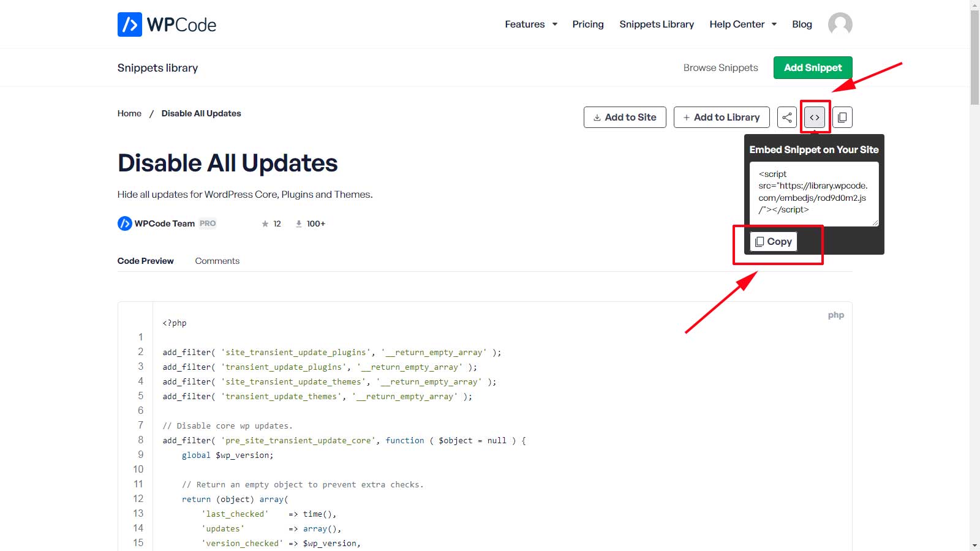Click inside the embed script text area
The height and width of the screenshot is (551, 980).
(814, 193)
